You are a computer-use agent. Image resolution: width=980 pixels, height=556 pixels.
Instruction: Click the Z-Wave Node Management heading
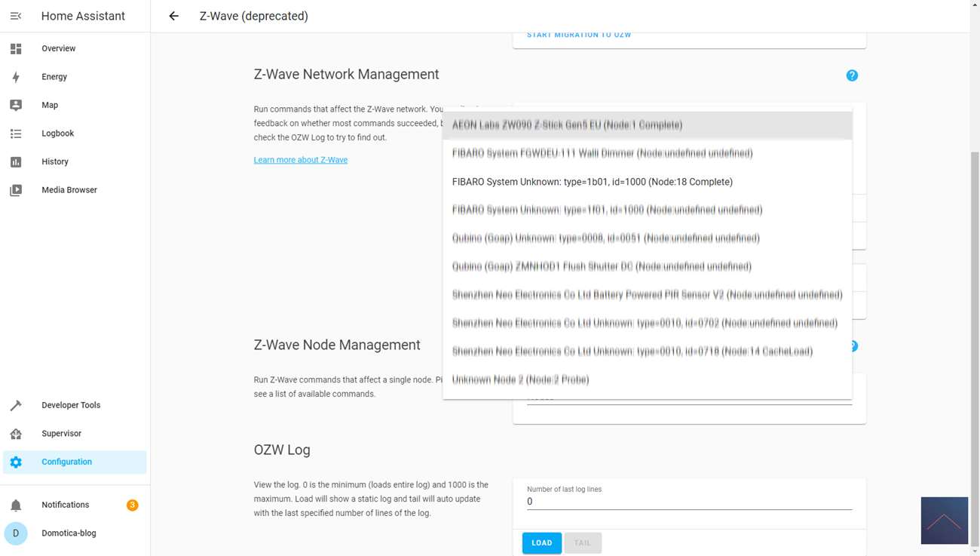pos(337,346)
